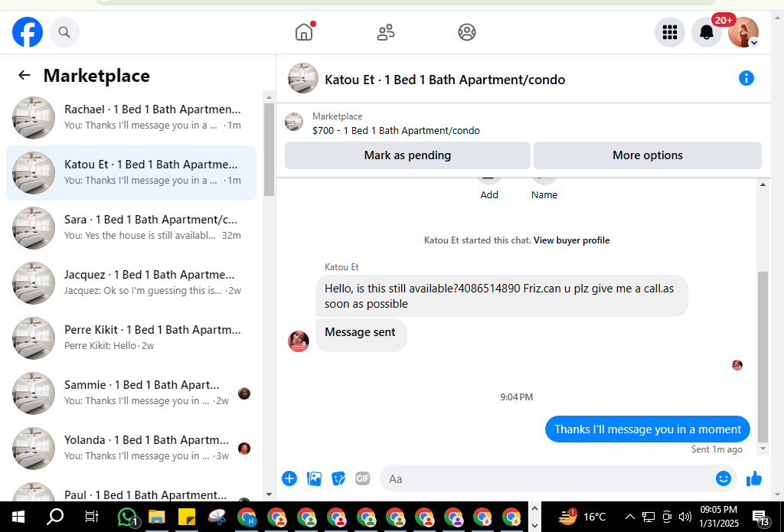Screen dimensions: 784x532
Task: Click the conversation list scrollbar thumb
Action: tap(269, 149)
